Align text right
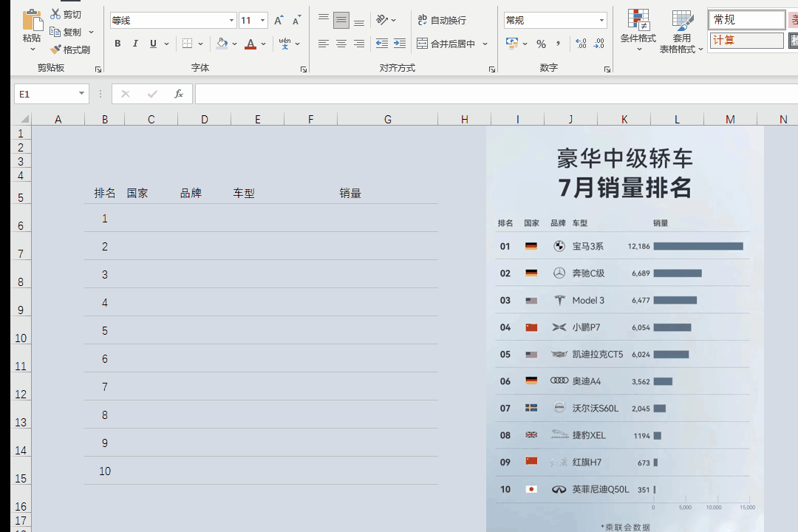The width and height of the screenshot is (798, 532). click(x=359, y=44)
